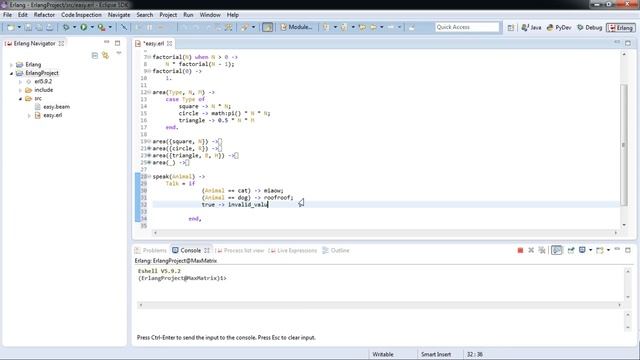Collapse the speak(Animal) function fold marker
The width and height of the screenshot is (640, 360).
tap(149, 177)
